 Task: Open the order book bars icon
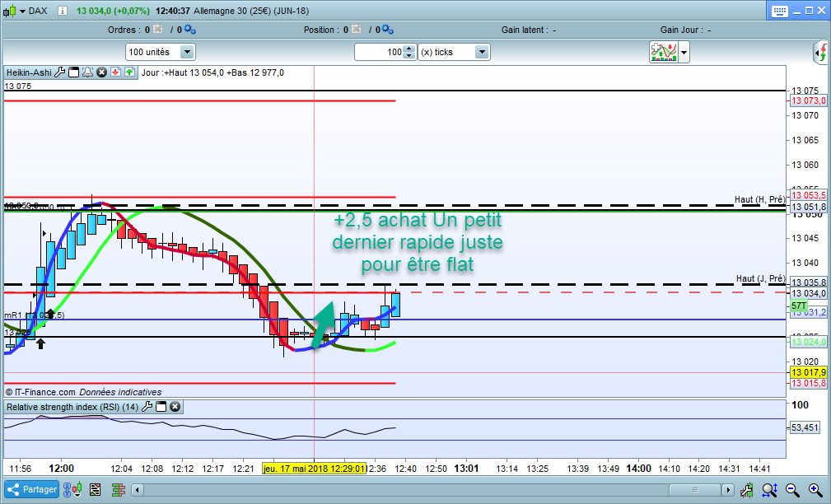[x=118, y=490]
